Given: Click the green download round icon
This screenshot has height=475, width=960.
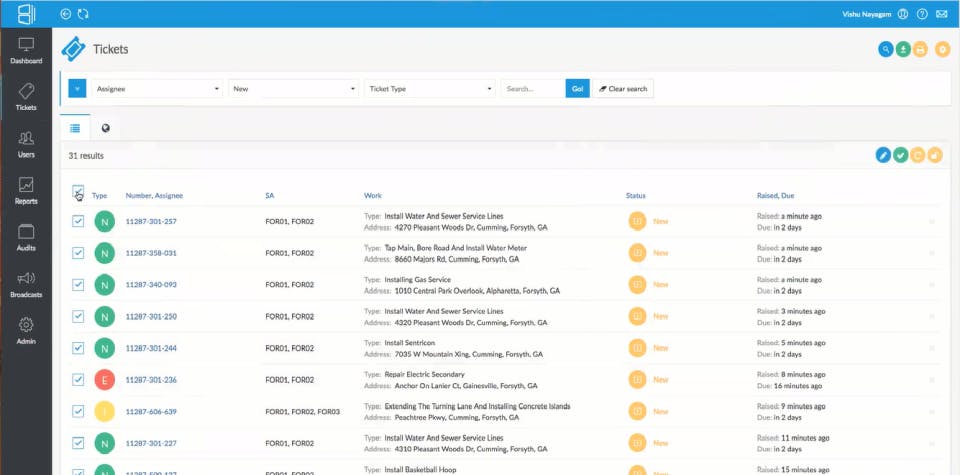Looking at the screenshot, I should [x=902, y=49].
